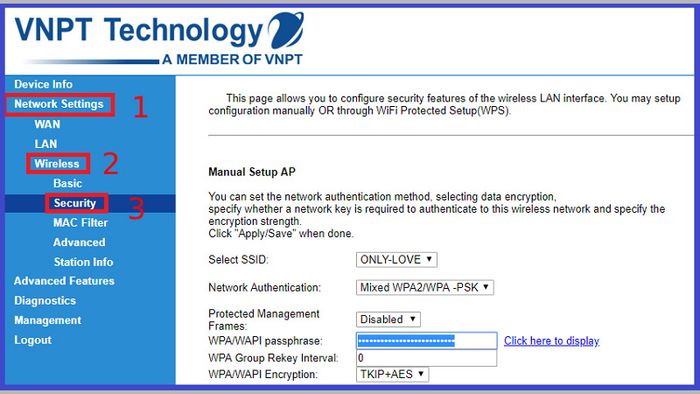The height and width of the screenshot is (394, 700).
Task: Click the 'Protected Management Frames:' label
Action: 264,320
